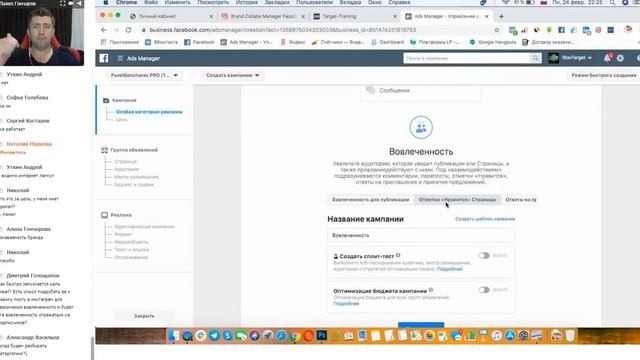Click the info icon beside Оптимизация бюджета кампании
The image size is (640, 360).
431,290
